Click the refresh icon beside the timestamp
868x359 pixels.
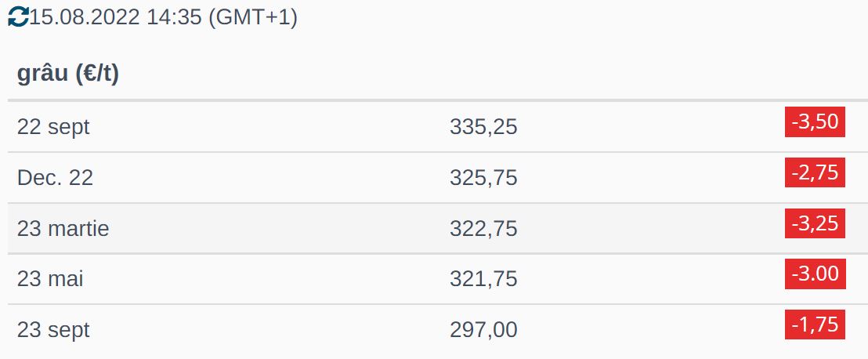[x=17, y=16]
